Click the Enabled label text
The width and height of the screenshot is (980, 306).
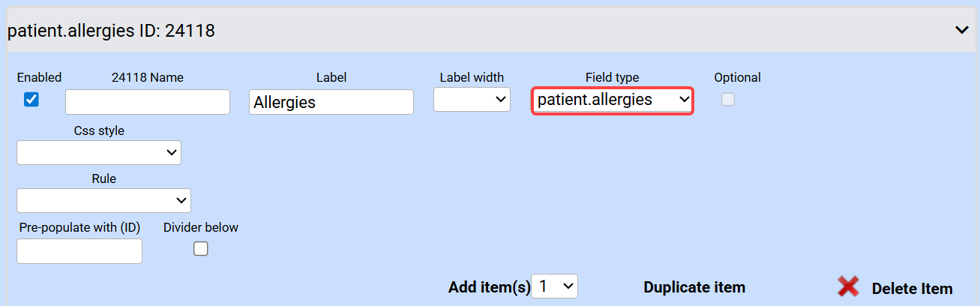click(39, 77)
